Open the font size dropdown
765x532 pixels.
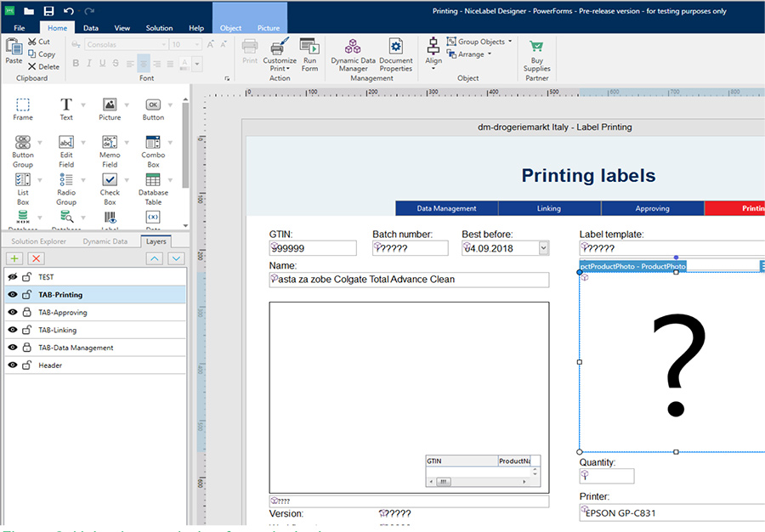point(197,44)
